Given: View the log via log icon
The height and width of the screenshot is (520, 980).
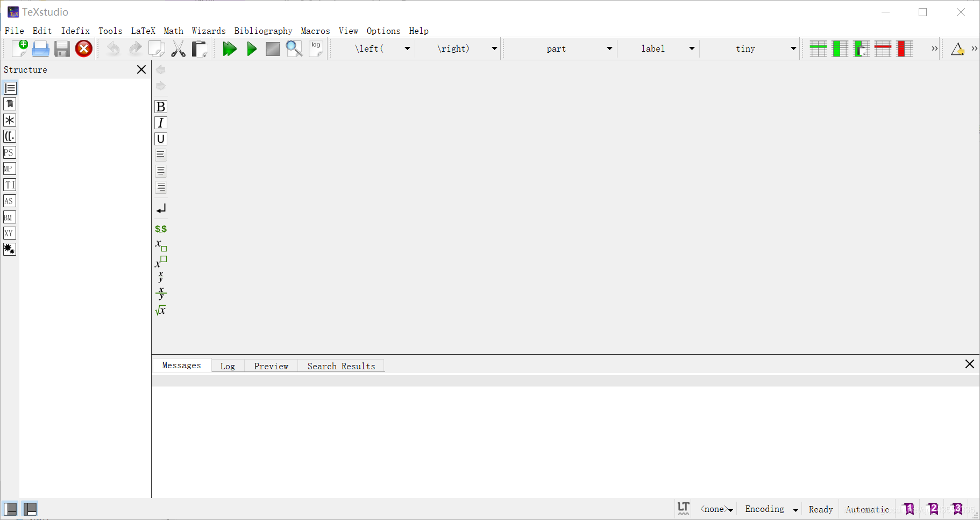Looking at the screenshot, I should click(x=316, y=48).
